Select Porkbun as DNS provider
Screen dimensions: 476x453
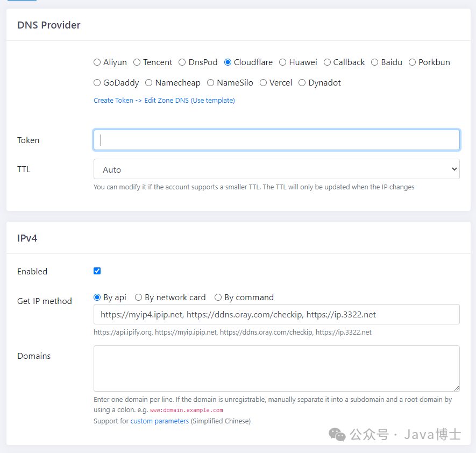[x=413, y=62]
